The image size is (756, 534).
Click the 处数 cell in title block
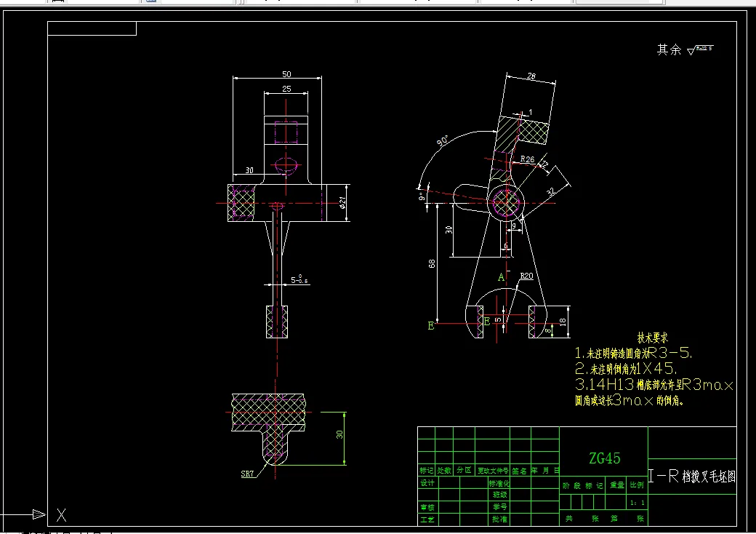click(x=444, y=470)
